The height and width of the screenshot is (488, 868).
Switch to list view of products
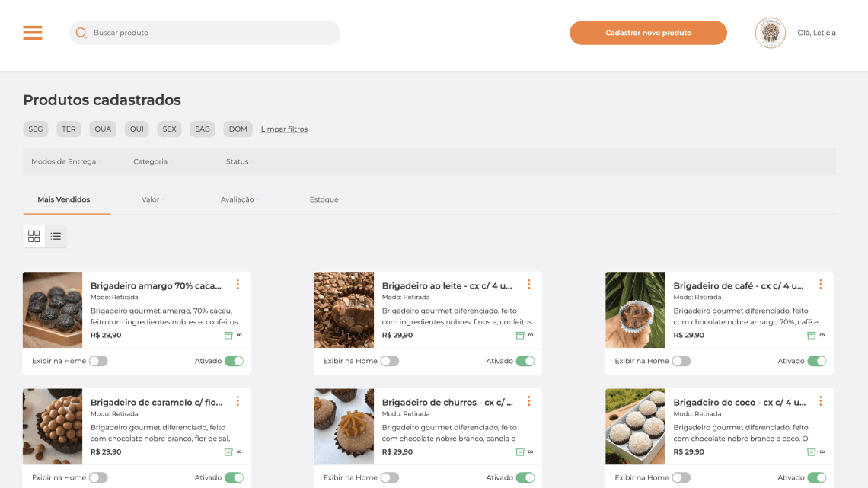(56, 236)
